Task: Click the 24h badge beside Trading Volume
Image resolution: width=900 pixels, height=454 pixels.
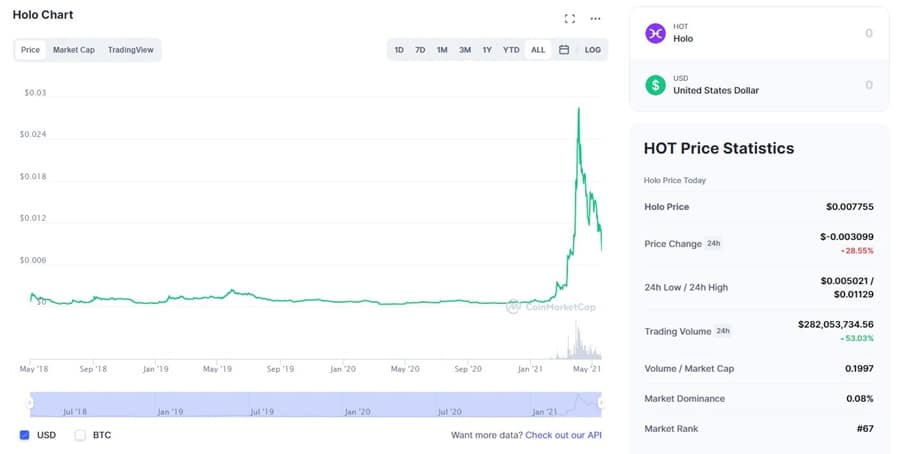Action: coord(724,331)
